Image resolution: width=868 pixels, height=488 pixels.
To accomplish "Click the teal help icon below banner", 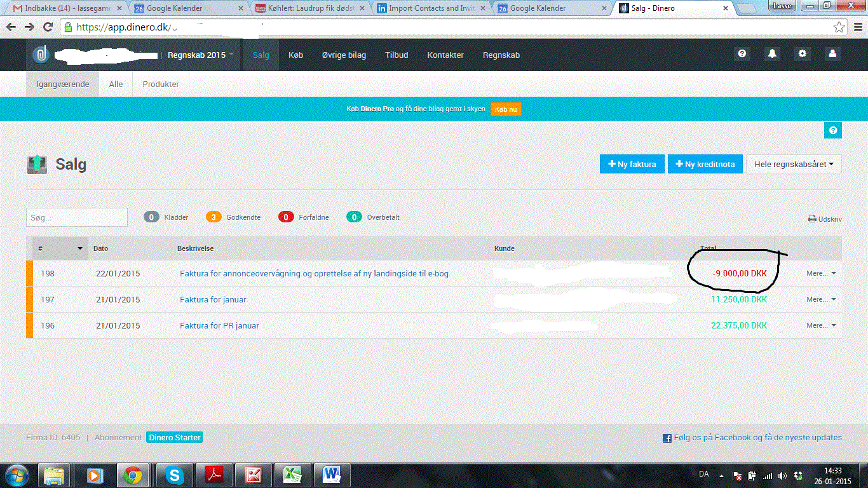I will pyautogui.click(x=832, y=130).
